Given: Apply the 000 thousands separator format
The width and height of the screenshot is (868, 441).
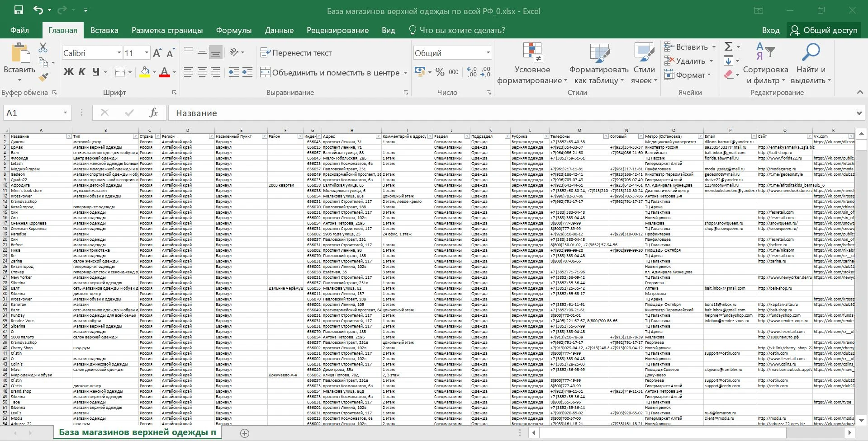Looking at the screenshot, I should [x=454, y=72].
